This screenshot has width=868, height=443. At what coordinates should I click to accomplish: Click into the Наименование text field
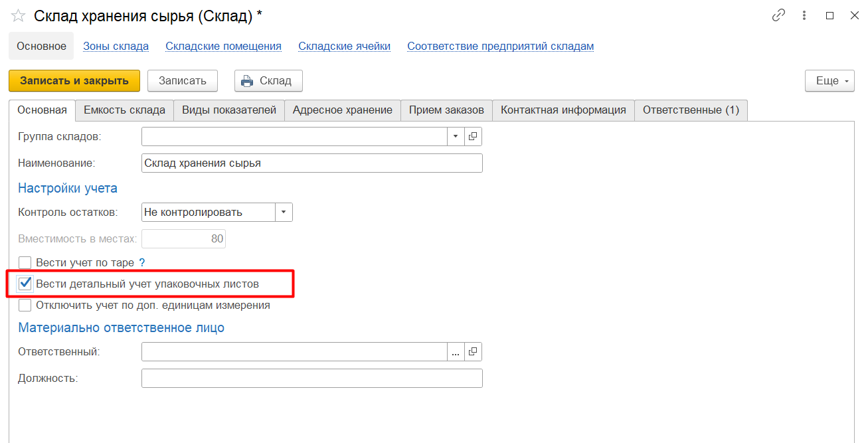tap(311, 163)
